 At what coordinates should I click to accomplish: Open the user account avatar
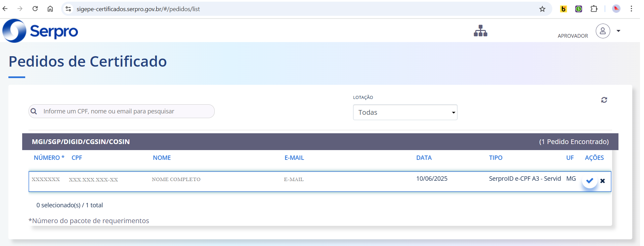pyautogui.click(x=603, y=31)
